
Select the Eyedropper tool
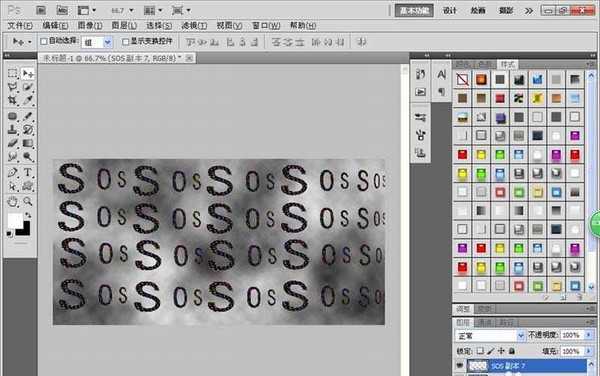pos(28,100)
